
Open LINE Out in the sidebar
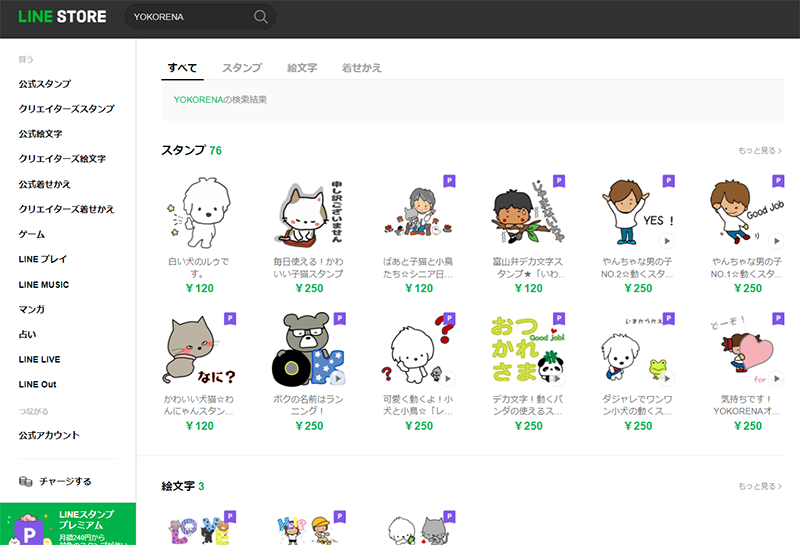click(38, 384)
